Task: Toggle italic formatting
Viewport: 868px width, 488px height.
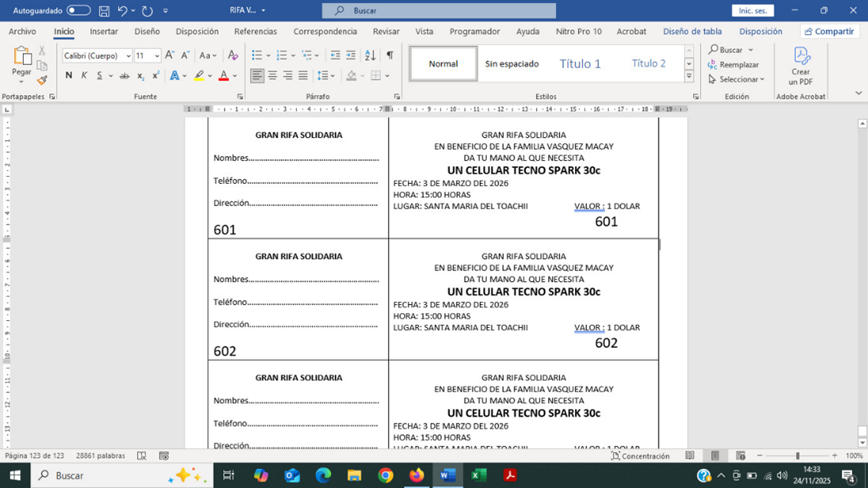Action: tap(84, 76)
